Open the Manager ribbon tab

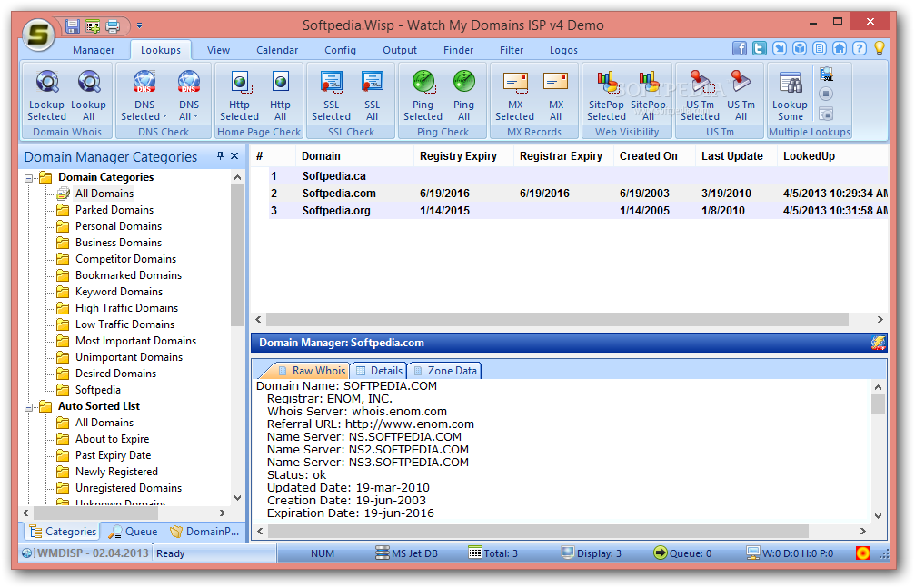click(x=94, y=50)
